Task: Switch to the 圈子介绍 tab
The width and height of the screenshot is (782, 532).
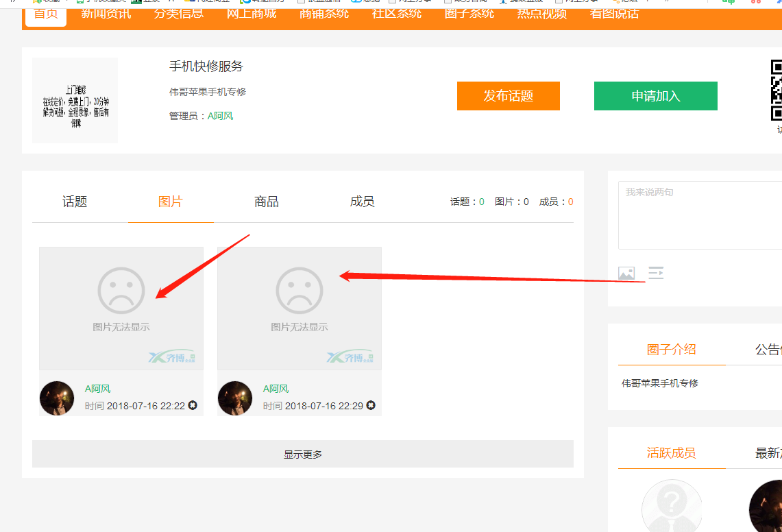Action: tap(671, 349)
